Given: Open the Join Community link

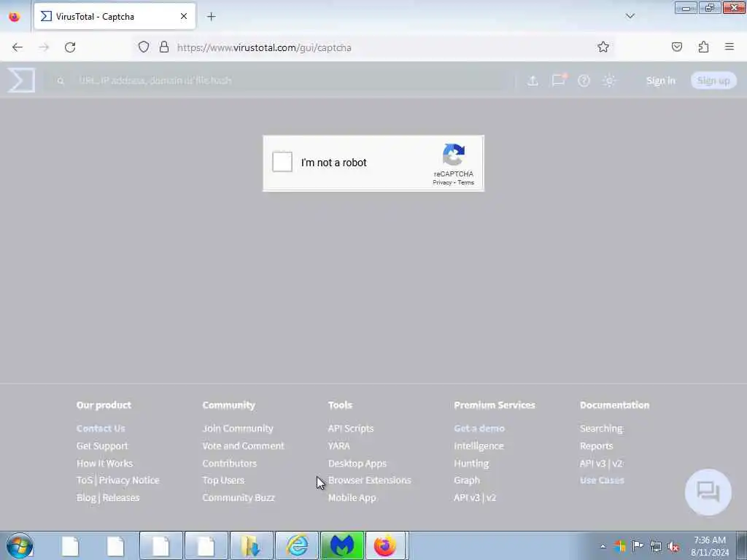Looking at the screenshot, I should (238, 428).
